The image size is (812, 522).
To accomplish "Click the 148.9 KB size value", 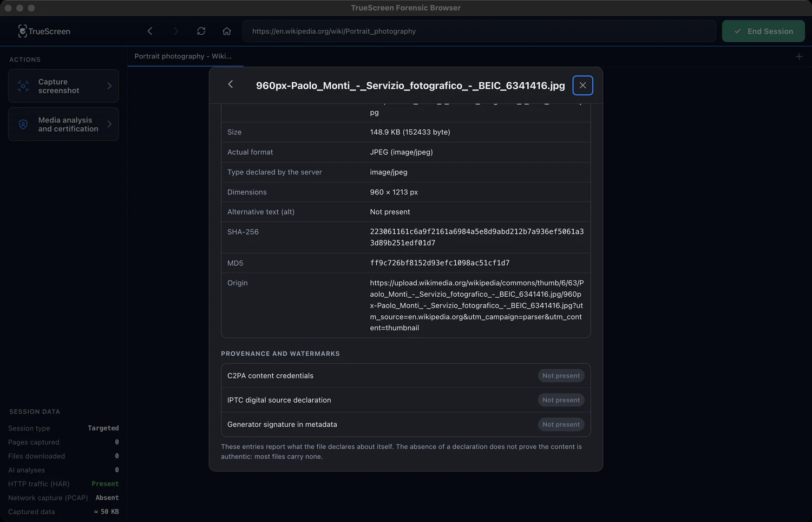I will (410, 132).
